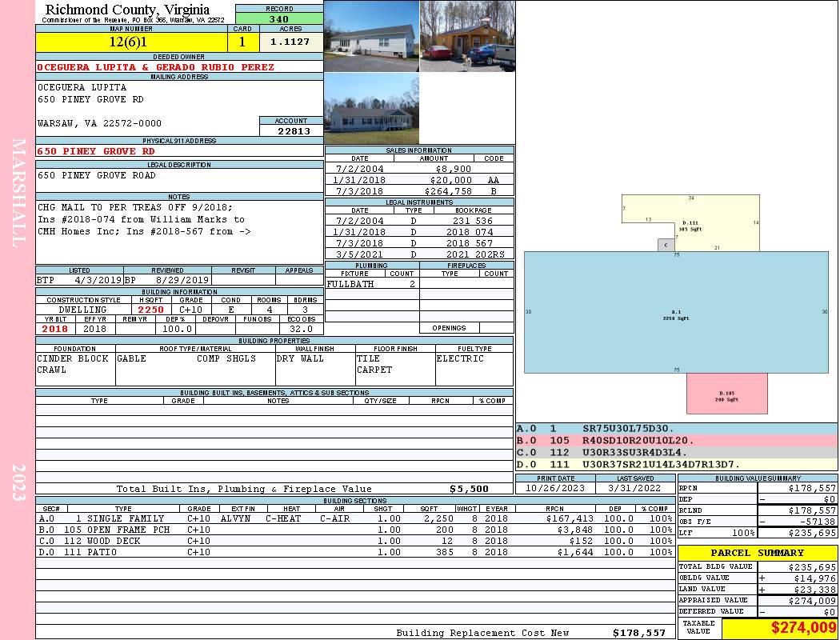The height and width of the screenshot is (640, 840).
Task: Click PATIO section row
Action: (354, 552)
